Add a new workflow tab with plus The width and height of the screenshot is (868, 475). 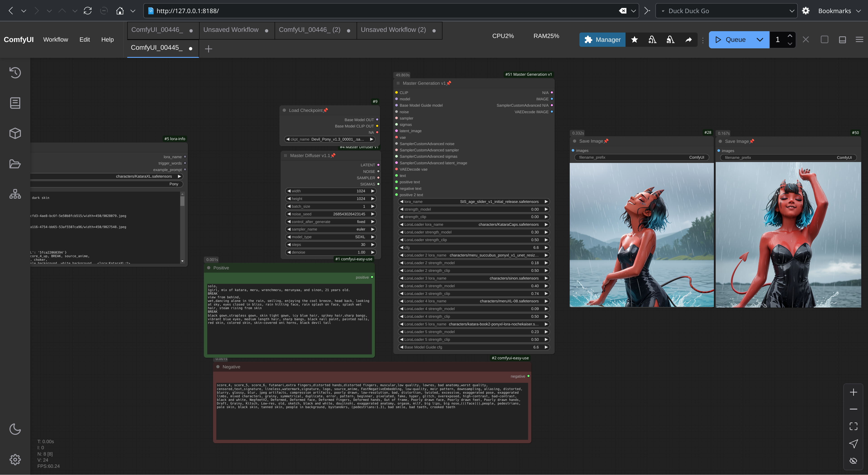pos(209,49)
